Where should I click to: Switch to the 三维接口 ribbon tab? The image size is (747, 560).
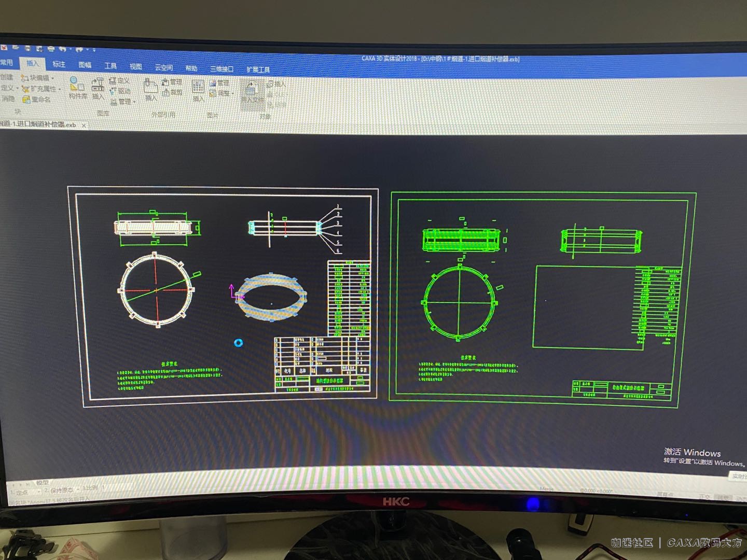click(222, 69)
